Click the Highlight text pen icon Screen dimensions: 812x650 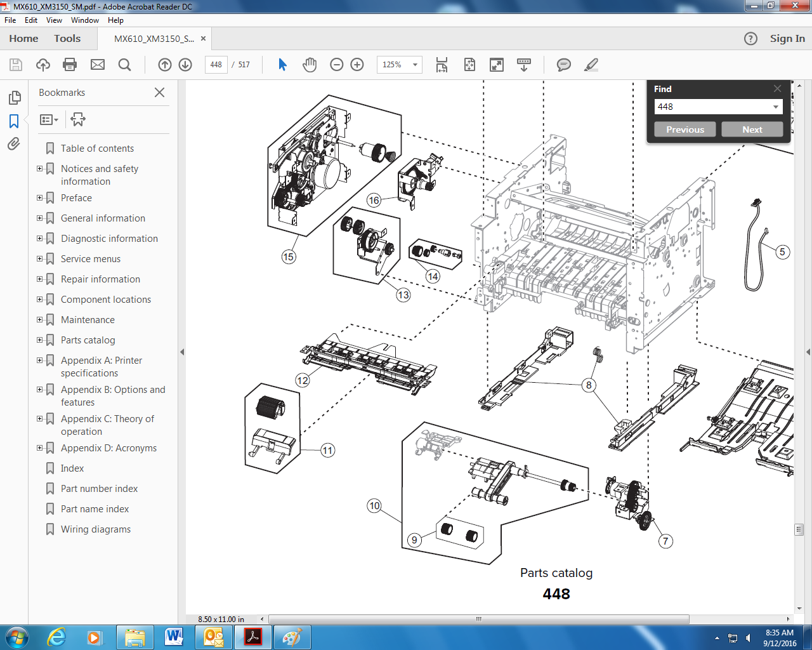591,65
